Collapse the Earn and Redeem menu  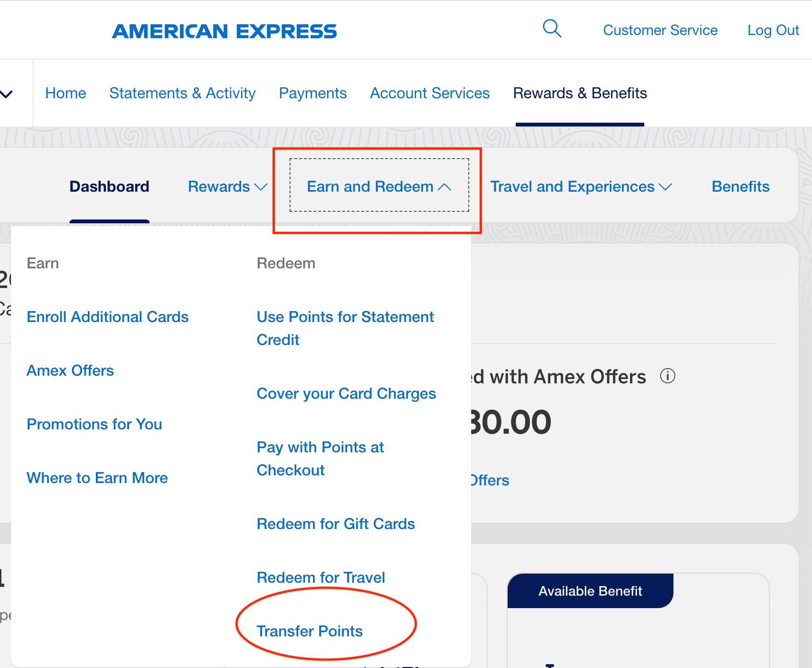379,187
